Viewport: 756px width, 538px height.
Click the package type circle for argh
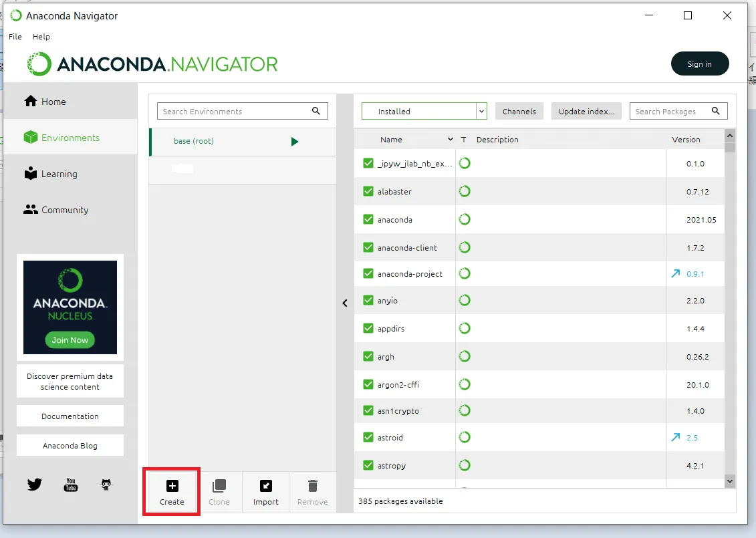pos(465,356)
